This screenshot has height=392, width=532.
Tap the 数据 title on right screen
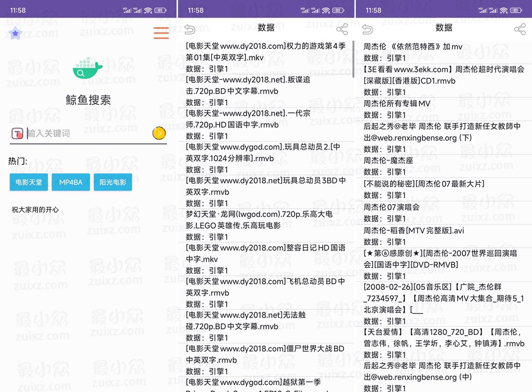pos(444,28)
